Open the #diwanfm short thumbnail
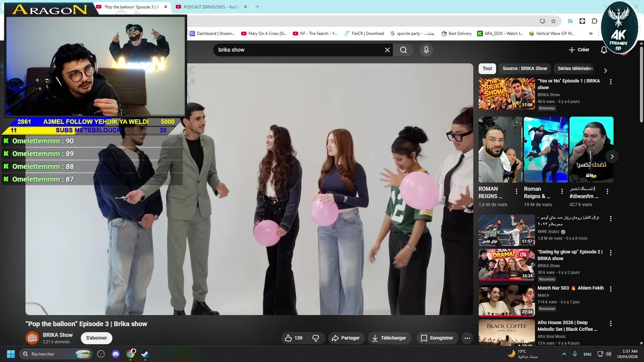Screen dimensions: 644x362 coord(591,149)
